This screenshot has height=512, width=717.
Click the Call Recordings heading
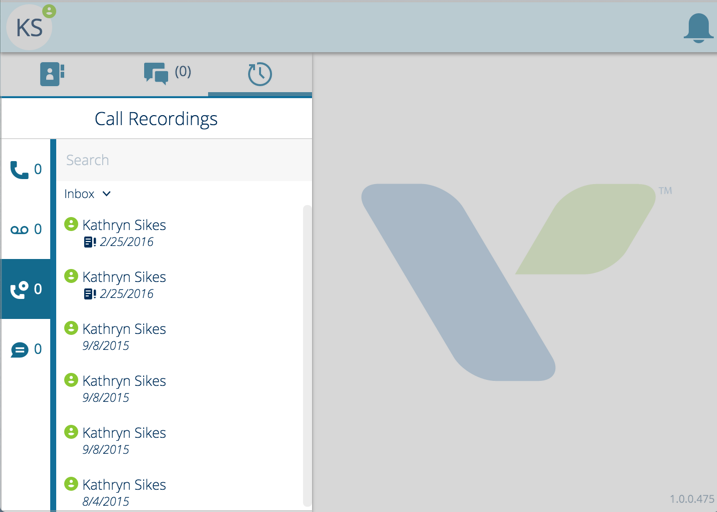click(156, 119)
